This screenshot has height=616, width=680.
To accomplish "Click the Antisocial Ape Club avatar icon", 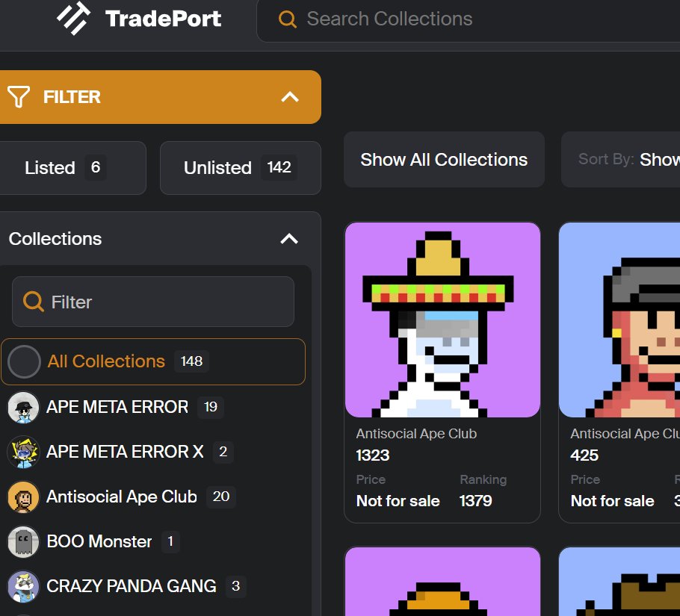I will click(23, 497).
